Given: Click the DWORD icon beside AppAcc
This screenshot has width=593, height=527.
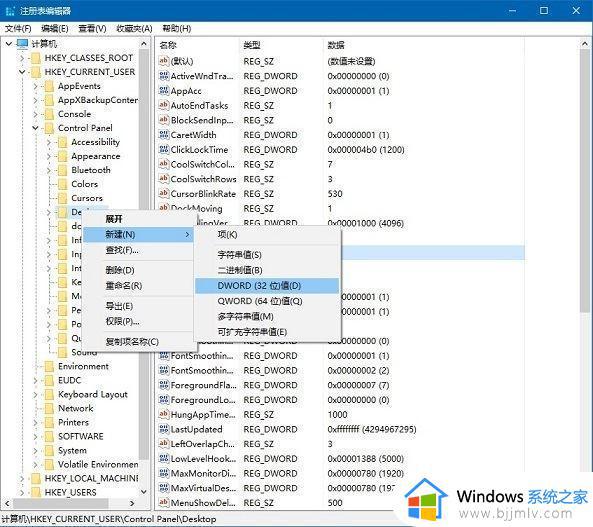Looking at the screenshot, I should tap(164, 90).
